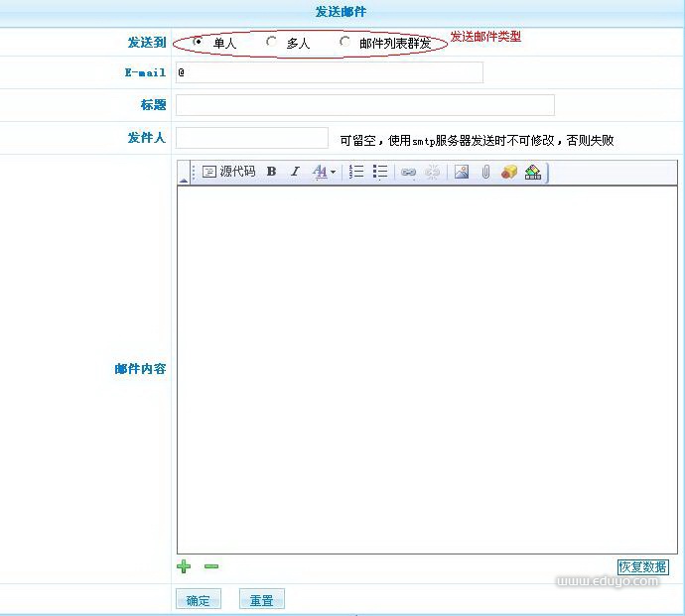
Task: Click the 确定 confirm button
Action: tap(199, 600)
